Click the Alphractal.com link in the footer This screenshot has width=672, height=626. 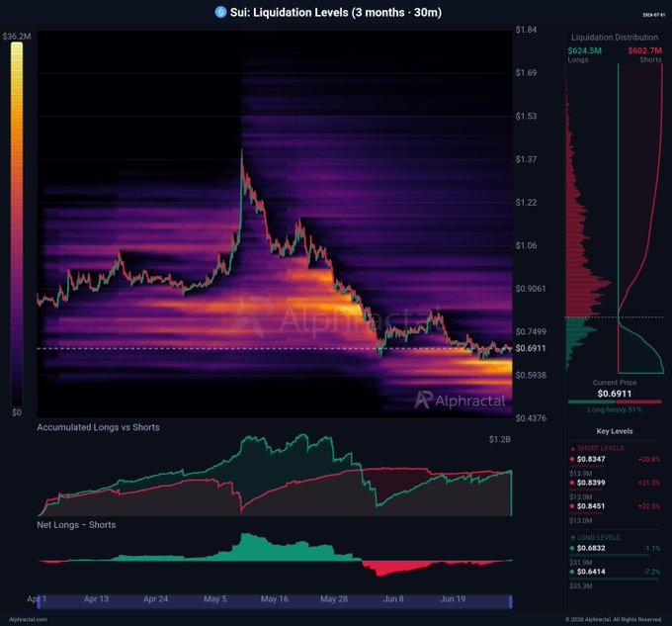point(28,619)
